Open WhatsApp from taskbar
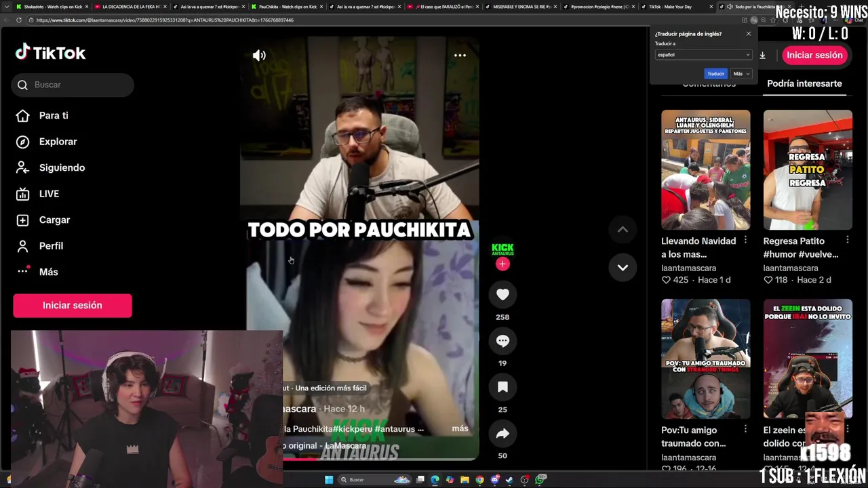Viewport: 868px width, 488px height. (x=540, y=480)
